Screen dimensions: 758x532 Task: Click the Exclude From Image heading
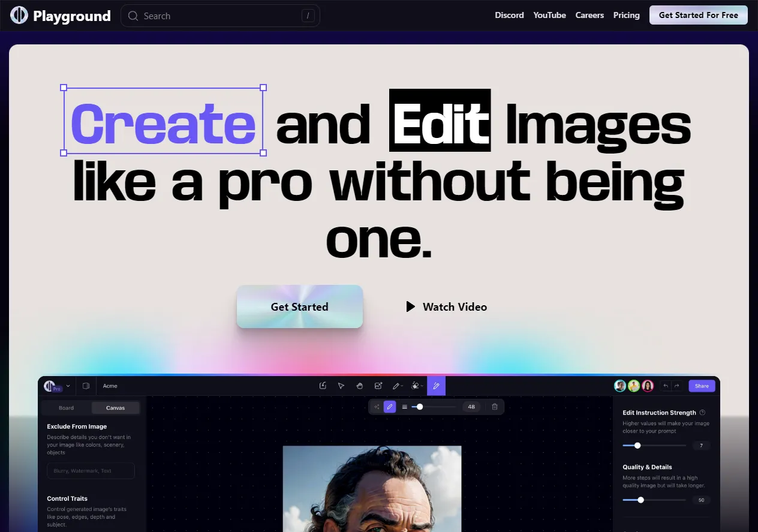click(x=77, y=426)
